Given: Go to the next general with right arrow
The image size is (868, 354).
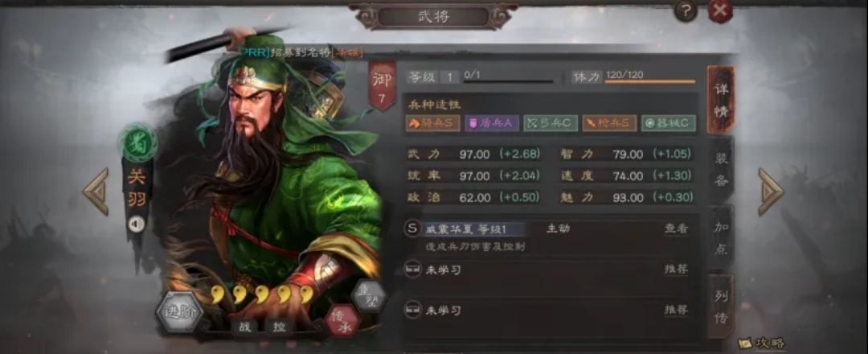Looking at the screenshot, I should tap(771, 191).
